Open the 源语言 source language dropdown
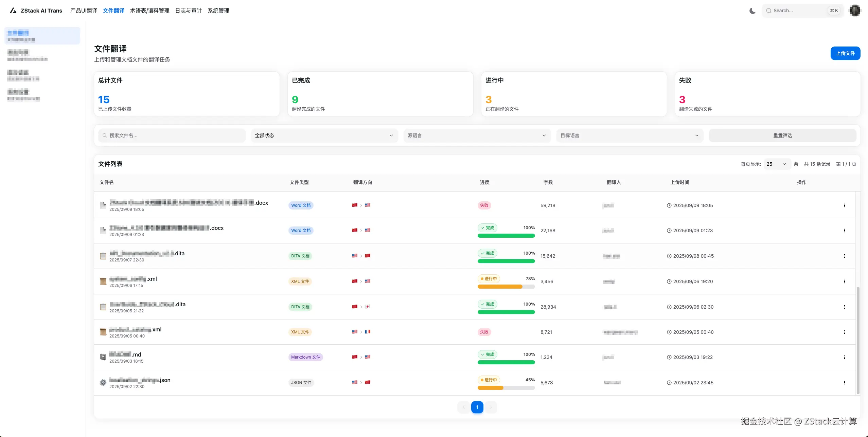Screen dimensions: 868x437 click(x=477, y=135)
